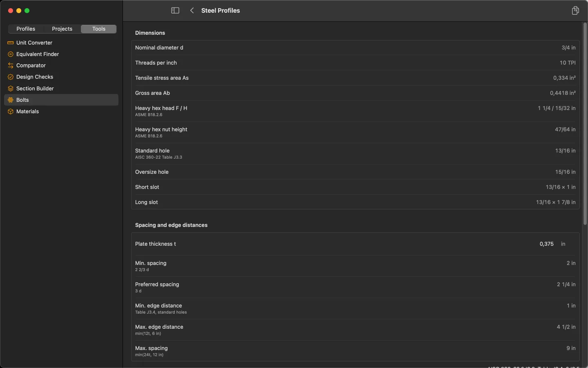Open the Materials tool
588x368 pixels.
[61, 111]
